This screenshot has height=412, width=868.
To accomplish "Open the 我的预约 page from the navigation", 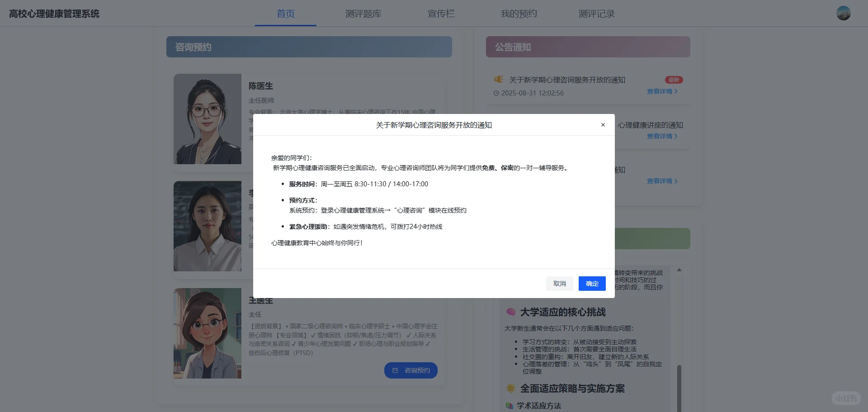I will pos(519,14).
